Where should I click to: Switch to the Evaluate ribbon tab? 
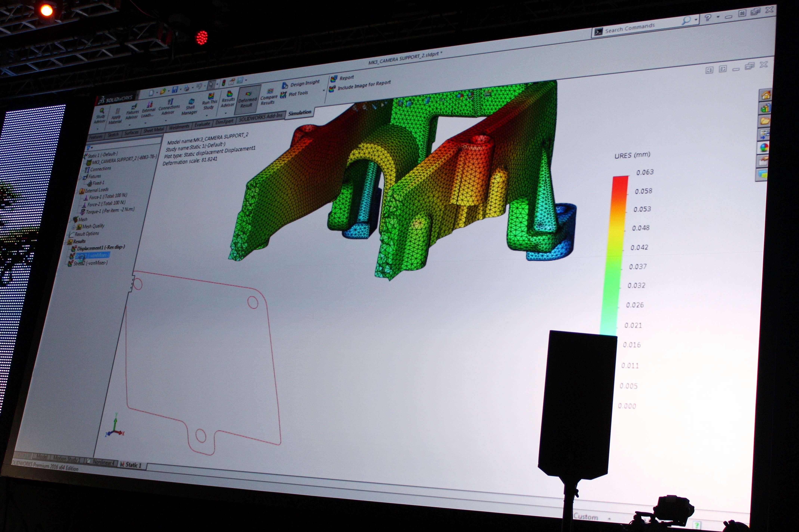202,124
